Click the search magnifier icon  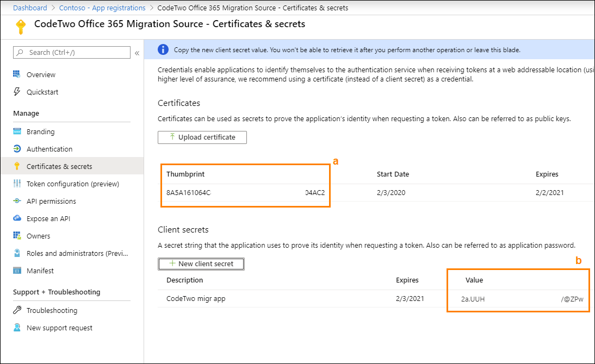pos(20,52)
